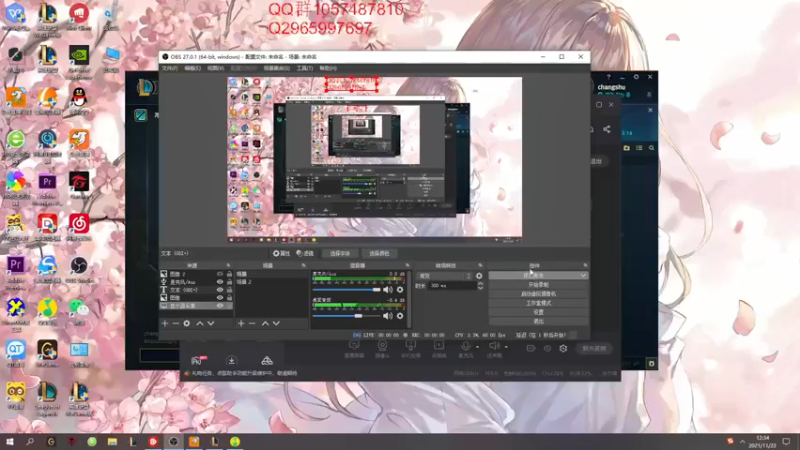Viewport: 800px width, 450px height.
Task: Toggle visibility eye of text (GDI+) source
Action: (x=220, y=290)
